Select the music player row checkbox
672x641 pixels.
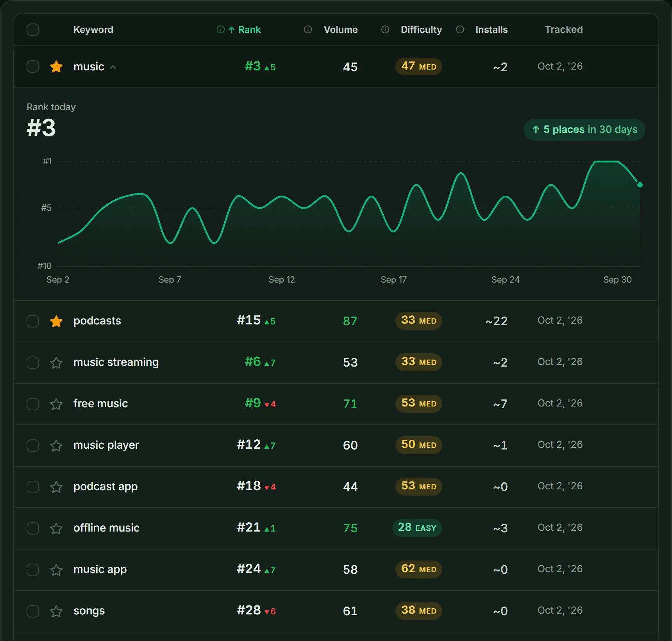point(33,446)
